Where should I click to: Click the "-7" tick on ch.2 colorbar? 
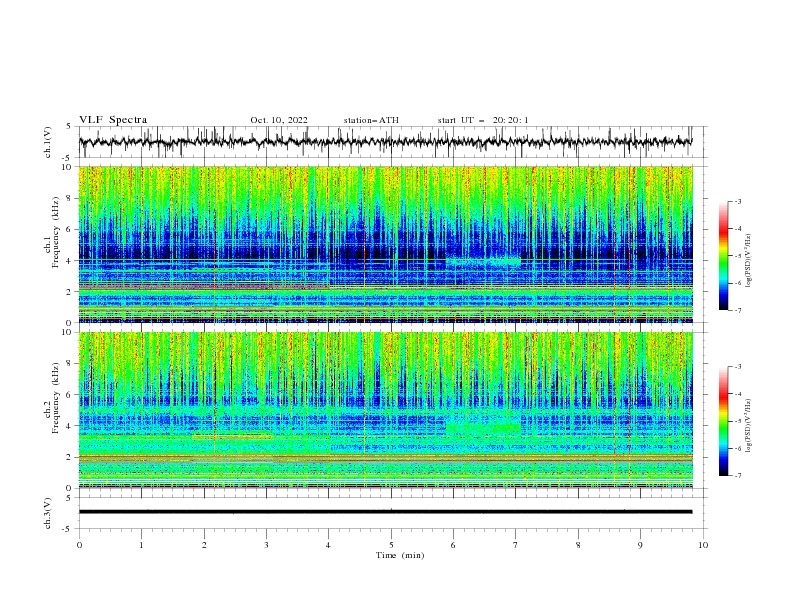(x=737, y=475)
